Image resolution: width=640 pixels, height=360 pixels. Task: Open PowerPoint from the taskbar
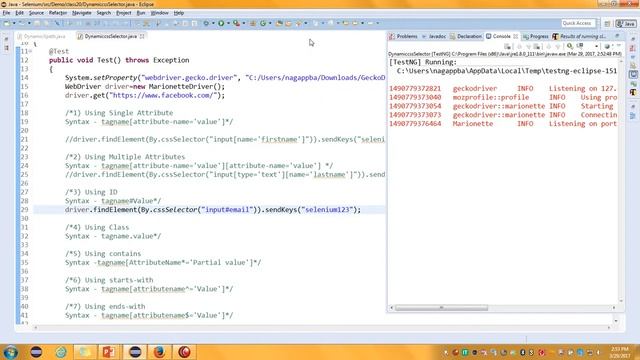click(109, 352)
